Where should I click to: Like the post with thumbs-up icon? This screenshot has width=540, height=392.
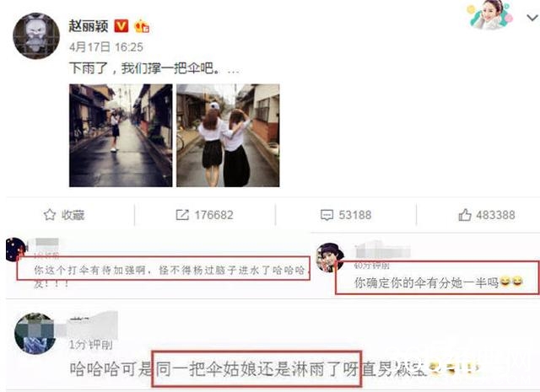pos(465,215)
